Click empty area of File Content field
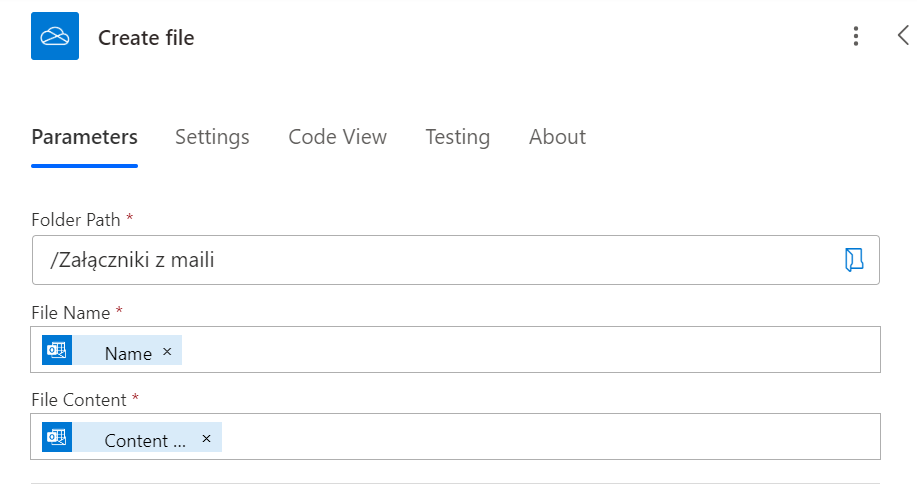 pos(550,438)
